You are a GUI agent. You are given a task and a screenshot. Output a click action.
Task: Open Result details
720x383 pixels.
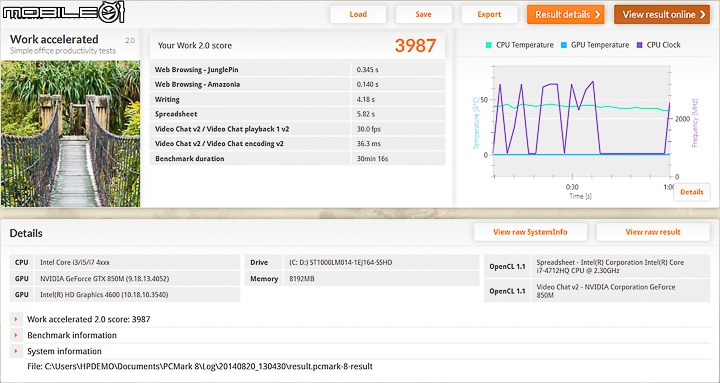tap(565, 14)
